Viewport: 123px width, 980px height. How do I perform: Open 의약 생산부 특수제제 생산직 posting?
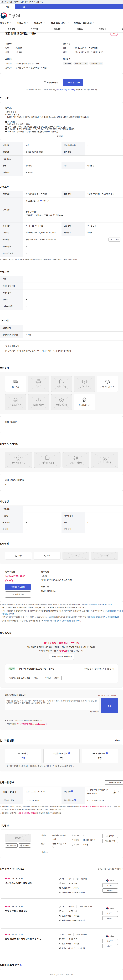pyautogui.click(x=23, y=939)
